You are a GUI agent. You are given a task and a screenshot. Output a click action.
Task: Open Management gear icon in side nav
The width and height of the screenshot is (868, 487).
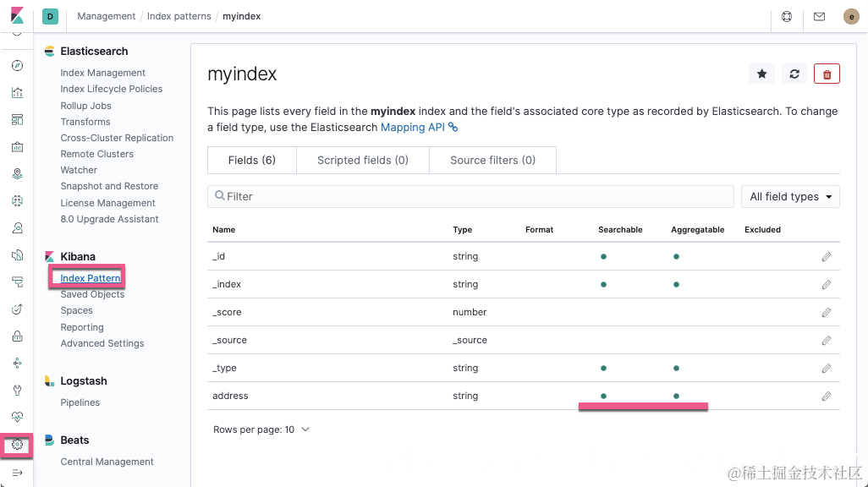pos(17,445)
